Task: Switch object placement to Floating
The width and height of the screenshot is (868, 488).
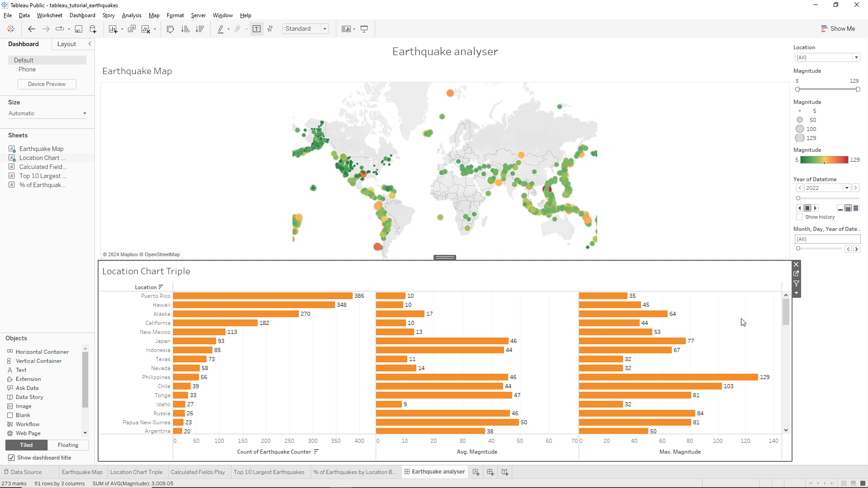Action: [x=68, y=445]
